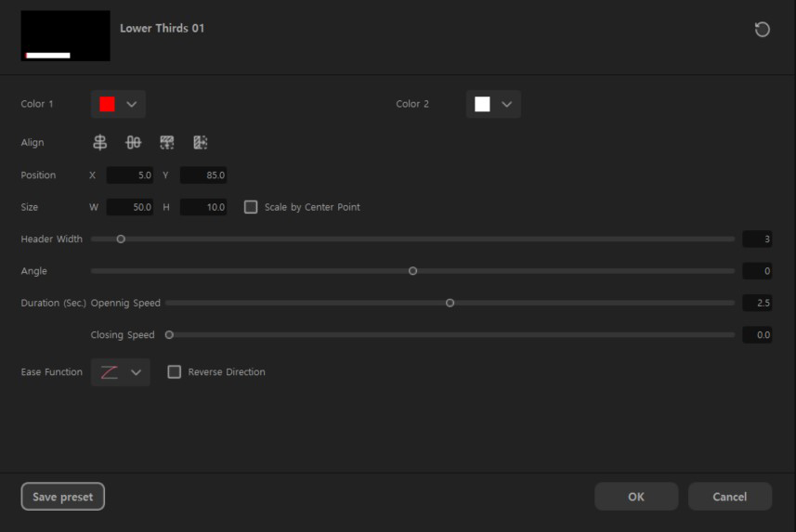Click the align vertical center icon
The height and width of the screenshot is (532, 796).
[134, 143]
